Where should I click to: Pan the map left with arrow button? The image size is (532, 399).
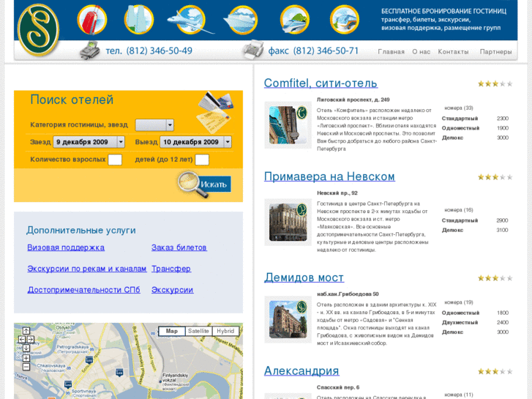pos(22,339)
